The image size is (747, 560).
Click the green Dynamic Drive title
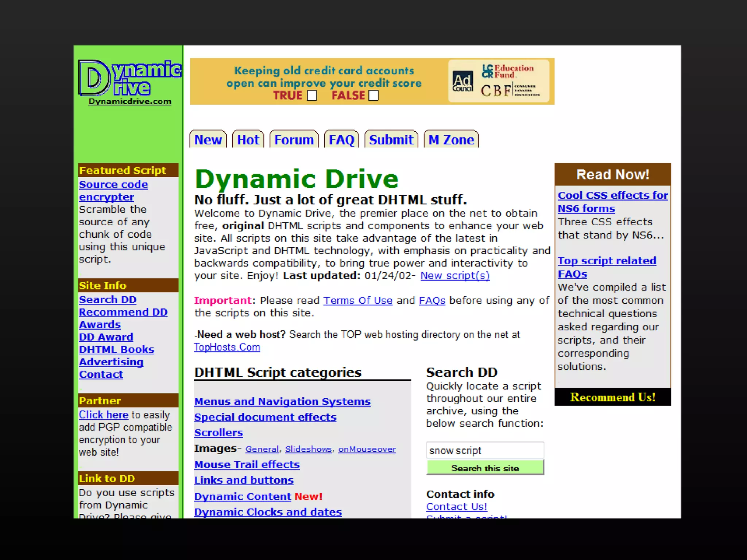pos(297,179)
